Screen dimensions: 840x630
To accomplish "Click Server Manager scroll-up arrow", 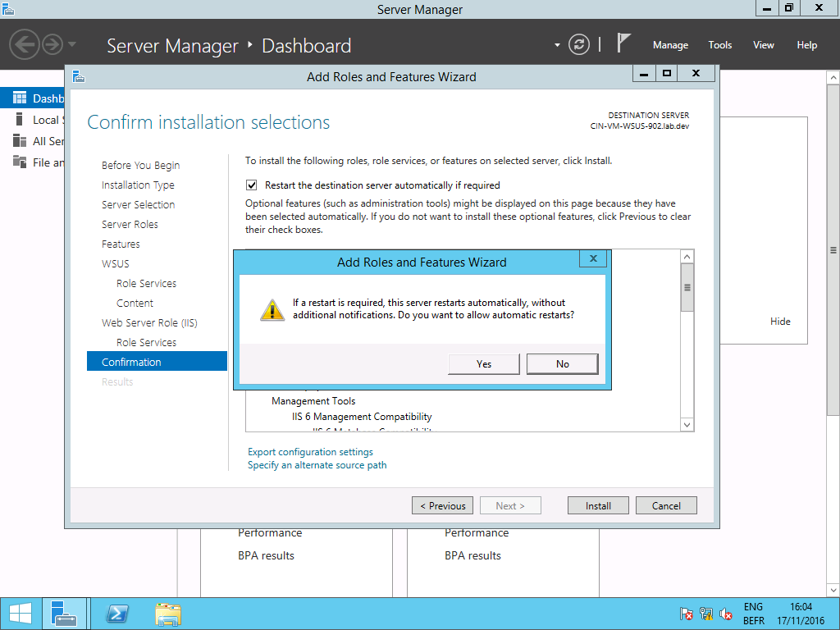I will [x=833, y=78].
